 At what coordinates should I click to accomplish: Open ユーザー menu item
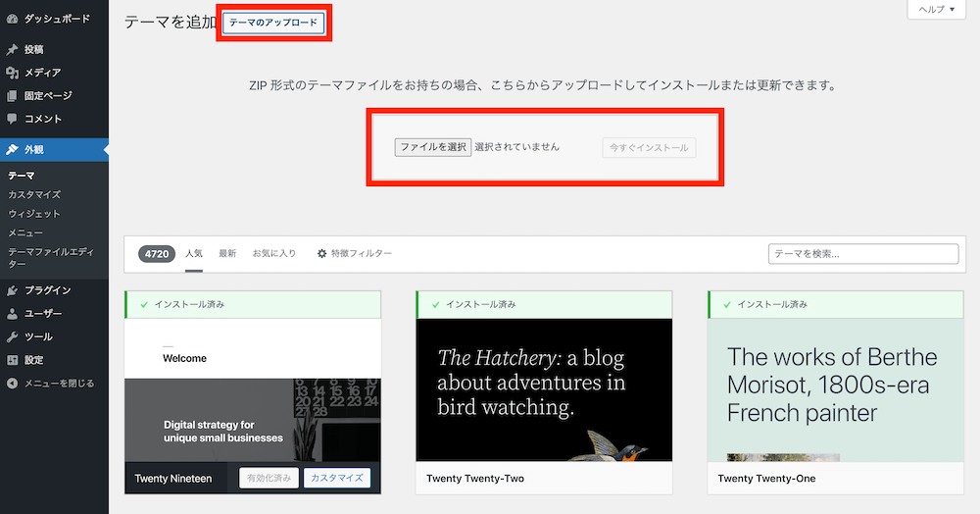pyautogui.click(x=54, y=314)
